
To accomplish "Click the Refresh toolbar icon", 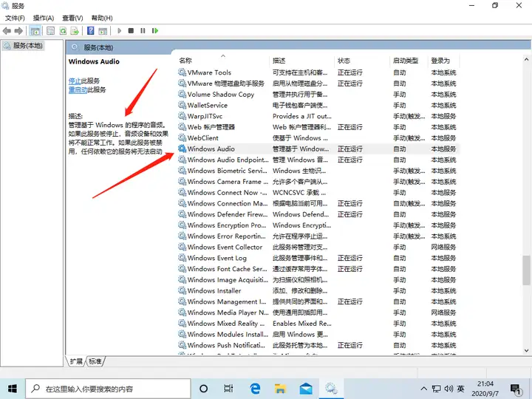I will [63, 31].
